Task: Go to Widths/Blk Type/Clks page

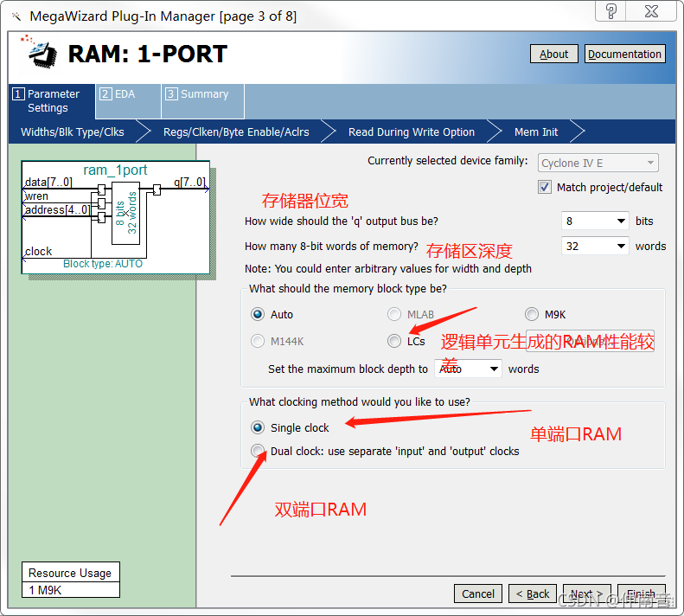Action: [x=73, y=132]
